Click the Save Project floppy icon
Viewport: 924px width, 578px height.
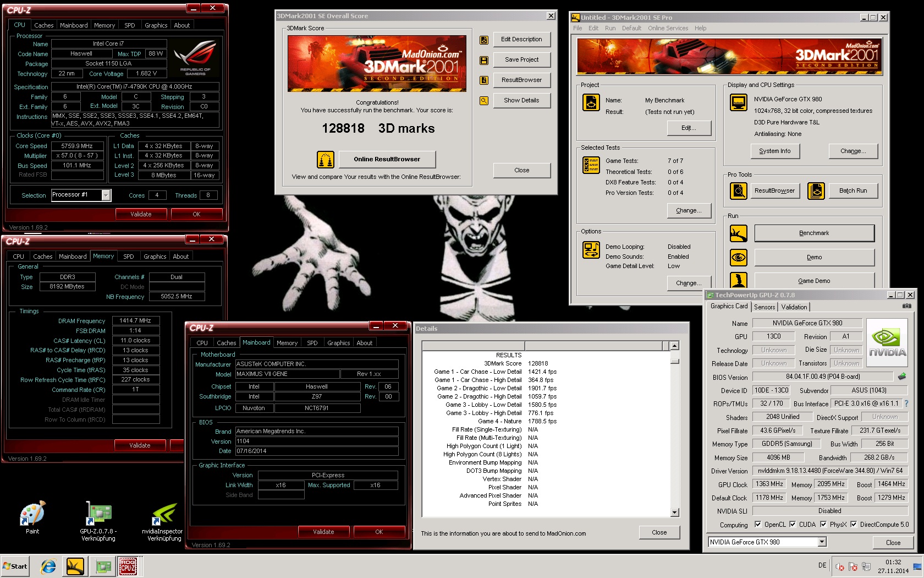click(484, 60)
